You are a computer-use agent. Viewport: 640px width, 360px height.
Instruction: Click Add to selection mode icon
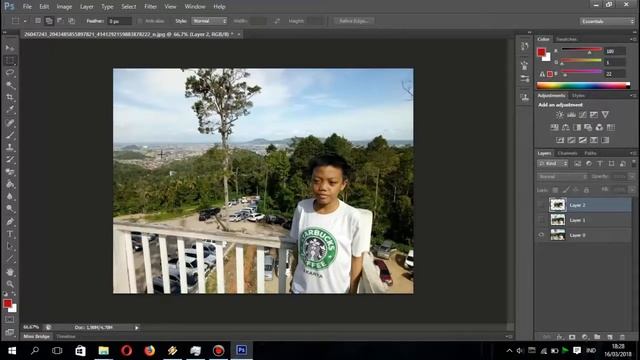coord(49,21)
